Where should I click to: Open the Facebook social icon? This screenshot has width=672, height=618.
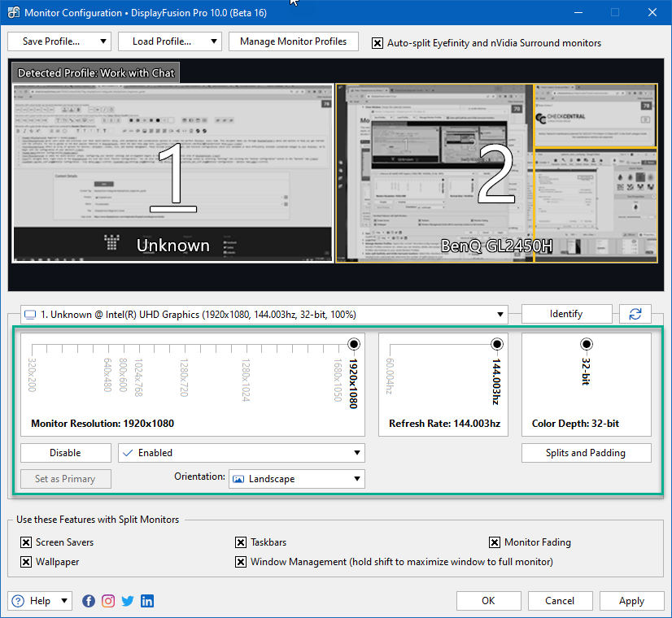point(89,601)
